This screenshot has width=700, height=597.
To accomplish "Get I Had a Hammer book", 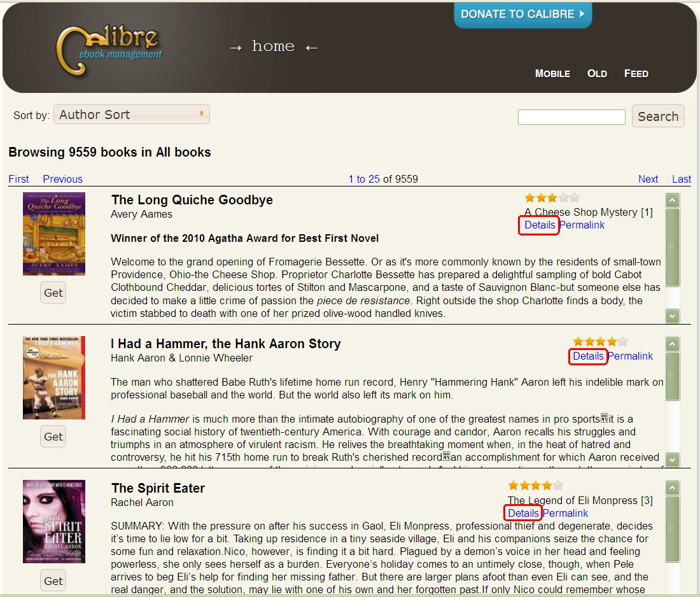I will (53, 437).
